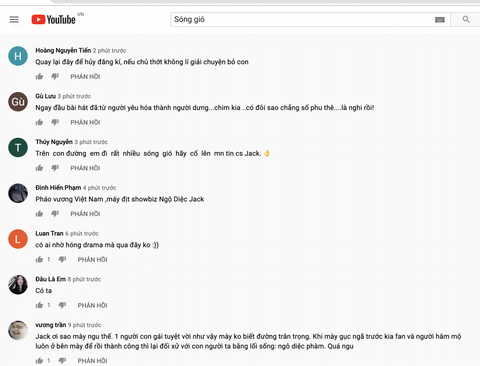
Task: Like Luan Tran's comment
Action: click(39, 259)
